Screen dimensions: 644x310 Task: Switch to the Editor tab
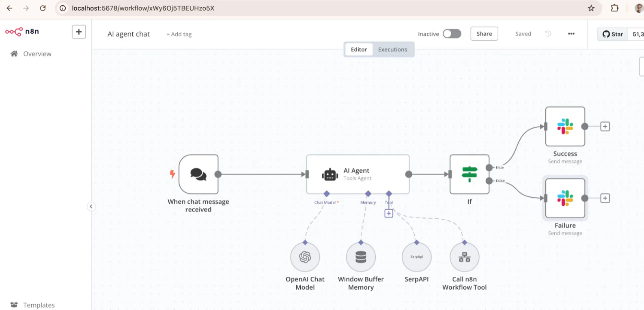click(359, 50)
